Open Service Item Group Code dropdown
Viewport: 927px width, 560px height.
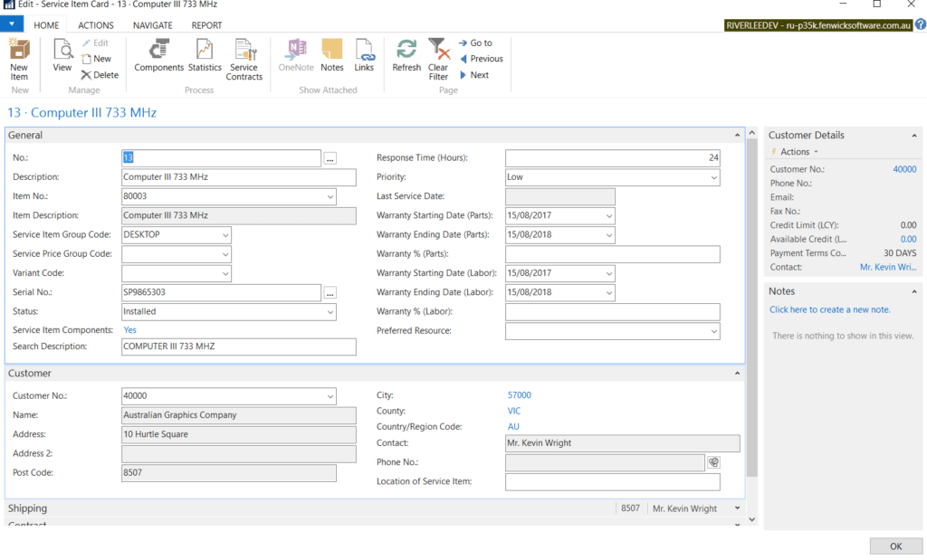click(225, 235)
